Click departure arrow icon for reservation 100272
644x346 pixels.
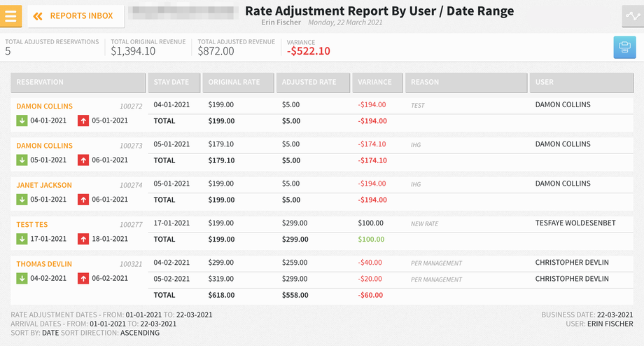pos(83,120)
